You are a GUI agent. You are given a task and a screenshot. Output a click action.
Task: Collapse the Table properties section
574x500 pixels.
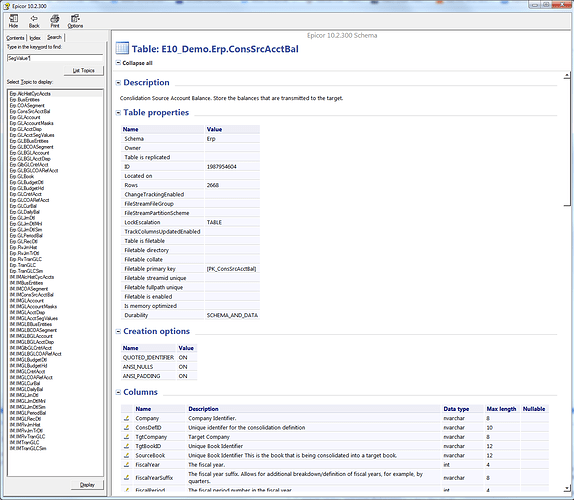click(118, 113)
